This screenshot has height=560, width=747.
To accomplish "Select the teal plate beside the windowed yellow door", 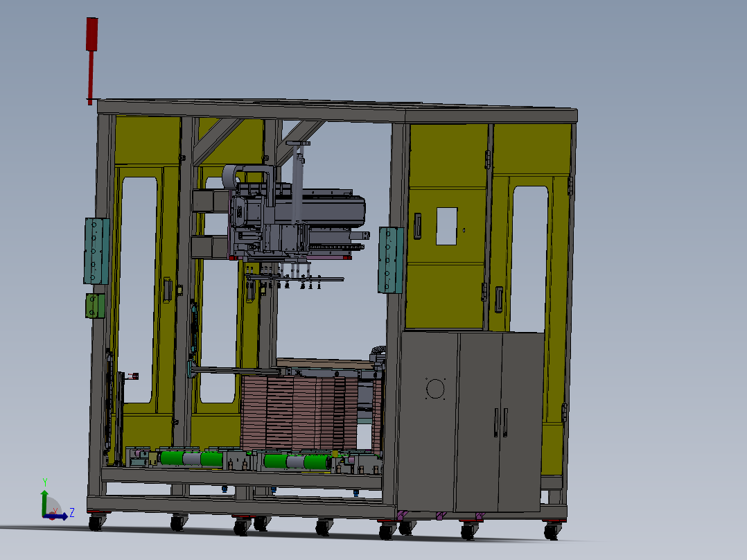I will click(x=391, y=260).
